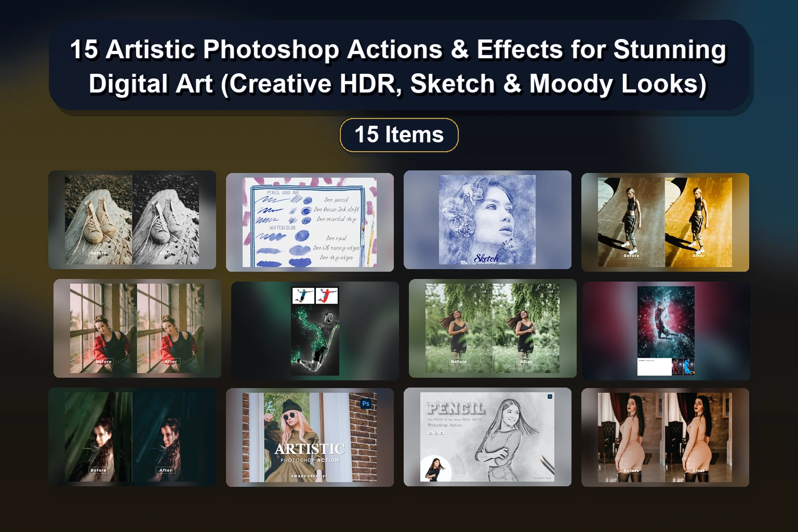Open the PENCIL sketch Photoshop Action thumbnail
The width and height of the screenshot is (798, 532).
(x=487, y=437)
